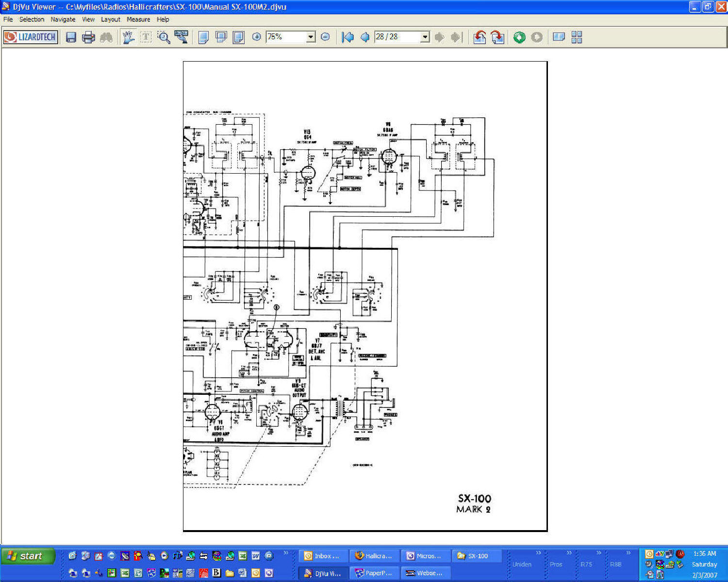Switch to the Micros... taskbar window
728x582 pixels.
[426, 556]
